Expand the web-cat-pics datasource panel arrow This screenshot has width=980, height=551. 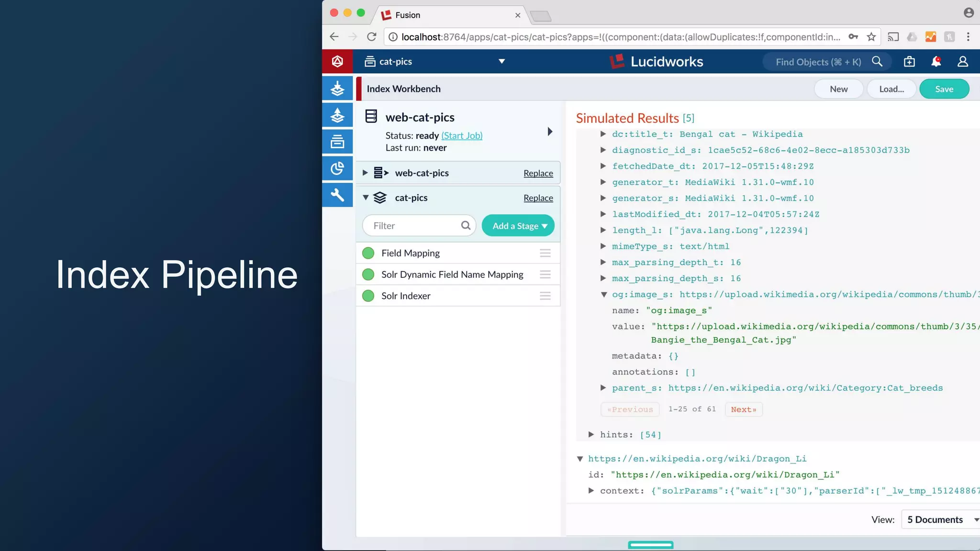[550, 132]
